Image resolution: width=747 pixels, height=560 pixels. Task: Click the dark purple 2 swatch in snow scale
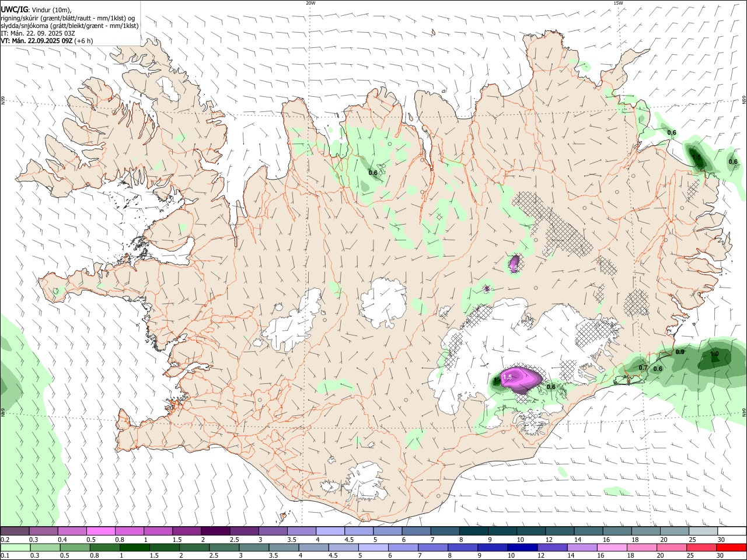point(215,531)
